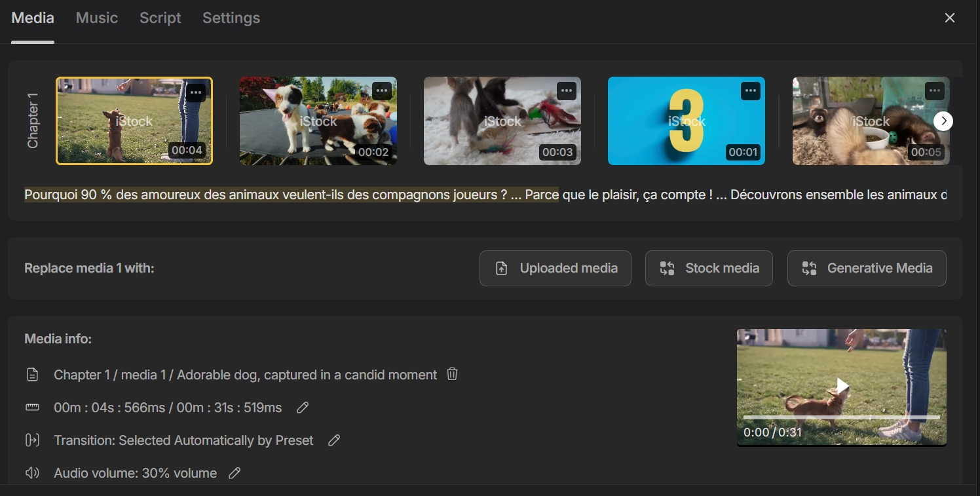Screen dimensions: 980x496
Task: Click the transition icon beside Transition row
Action: (x=32, y=440)
